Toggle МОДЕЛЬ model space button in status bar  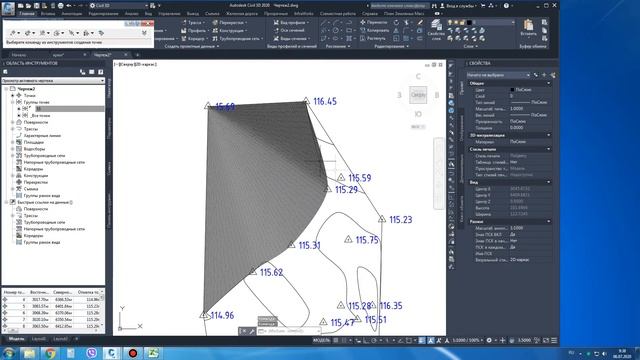(x=322, y=340)
